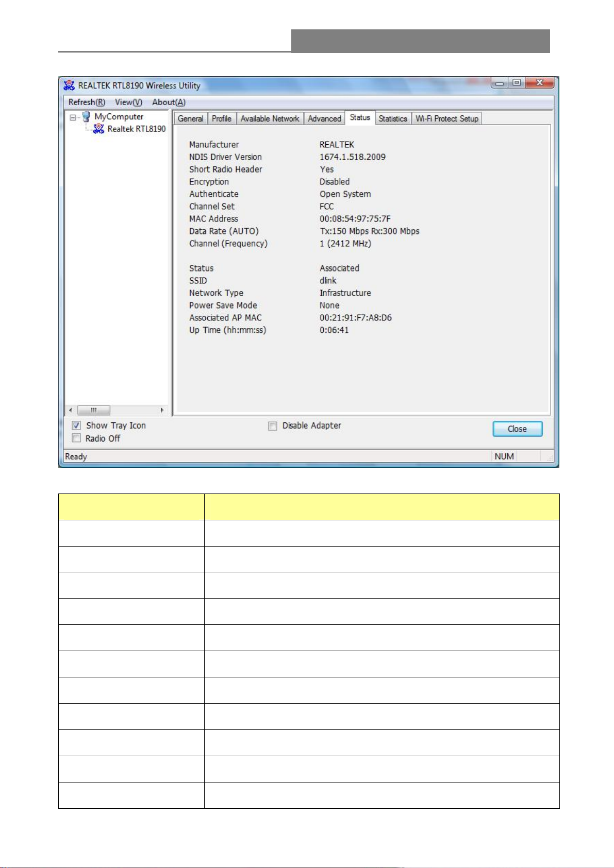The image size is (614, 868).
Task: Click the Manufacturer value REALTEK
Action: point(337,145)
